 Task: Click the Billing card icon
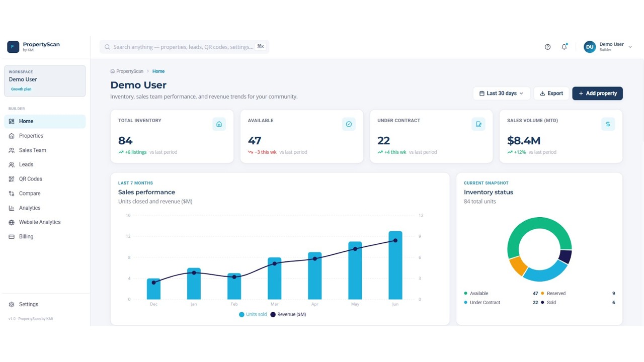coord(12,237)
